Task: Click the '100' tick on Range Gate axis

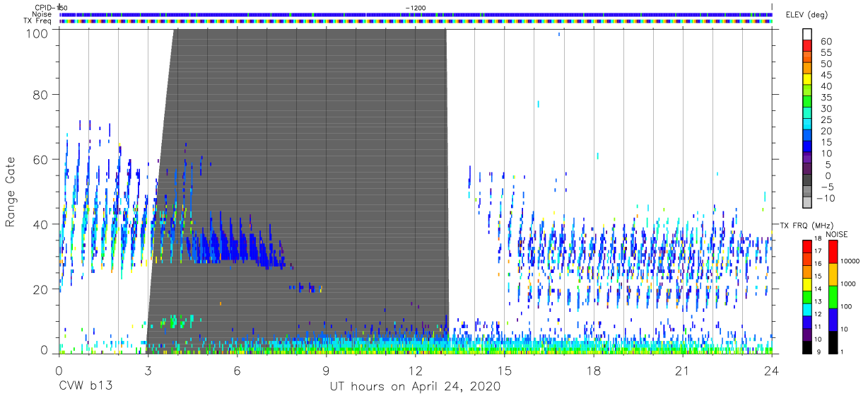Action: (x=37, y=33)
